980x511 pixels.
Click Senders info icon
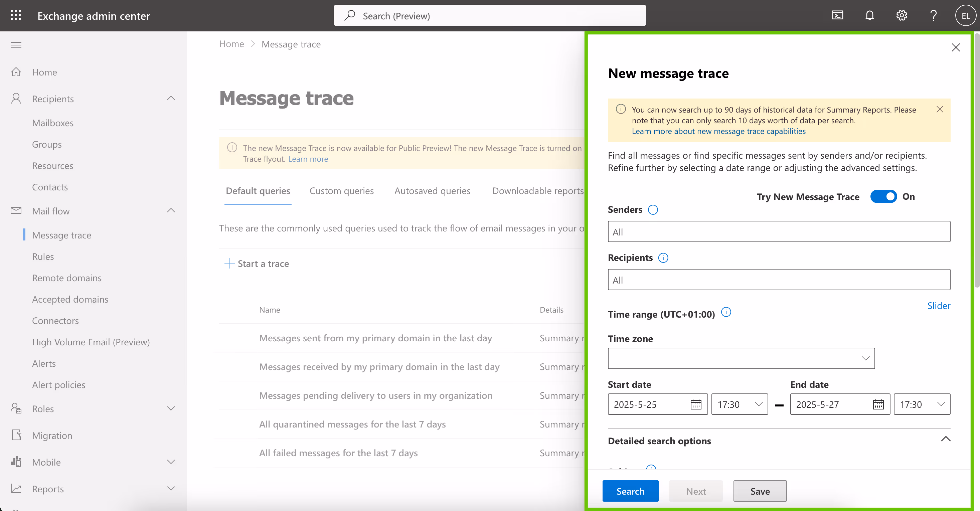[653, 210]
